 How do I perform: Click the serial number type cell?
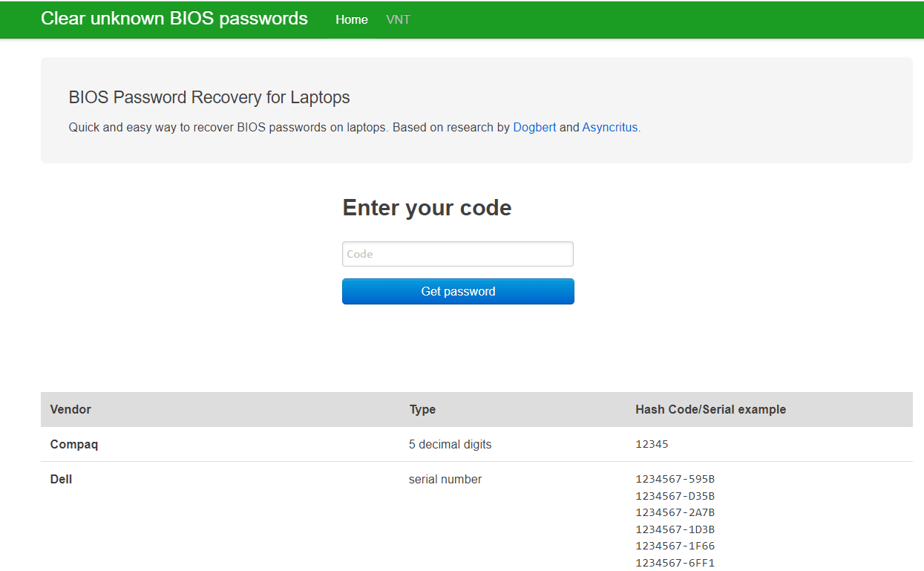click(445, 479)
